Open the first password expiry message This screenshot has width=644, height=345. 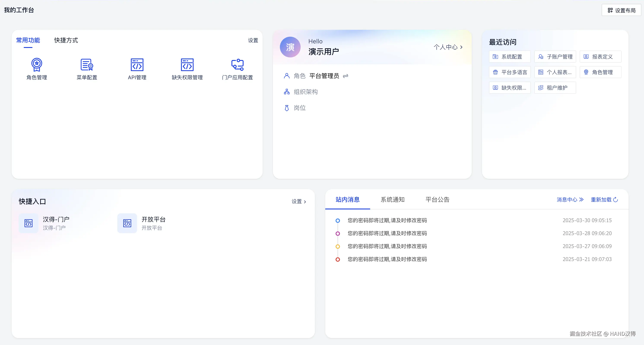tap(387, 220)
